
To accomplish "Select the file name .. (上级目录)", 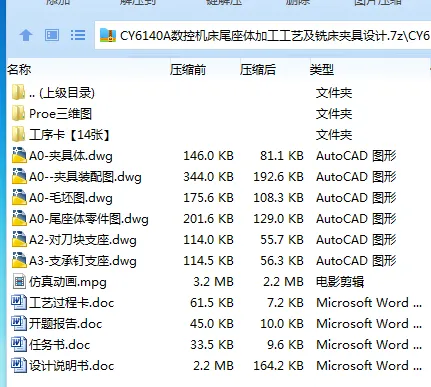I will tap(62, 93).
